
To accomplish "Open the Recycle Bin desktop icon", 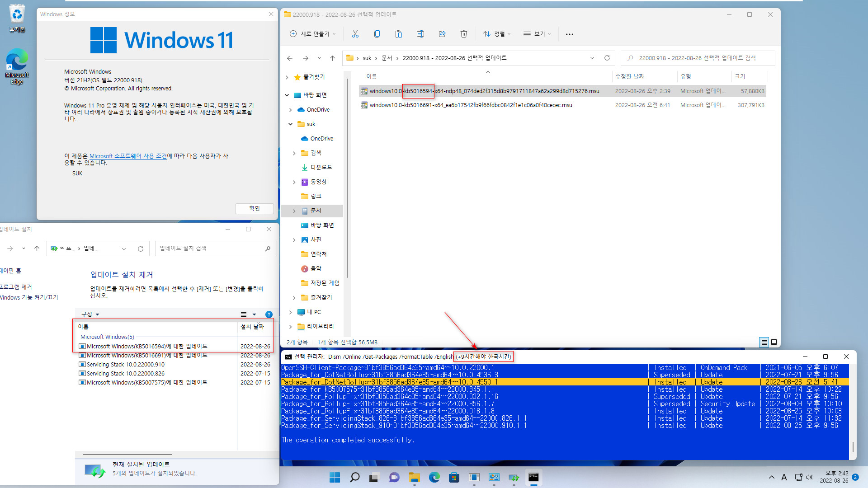I will coord(17,19).
